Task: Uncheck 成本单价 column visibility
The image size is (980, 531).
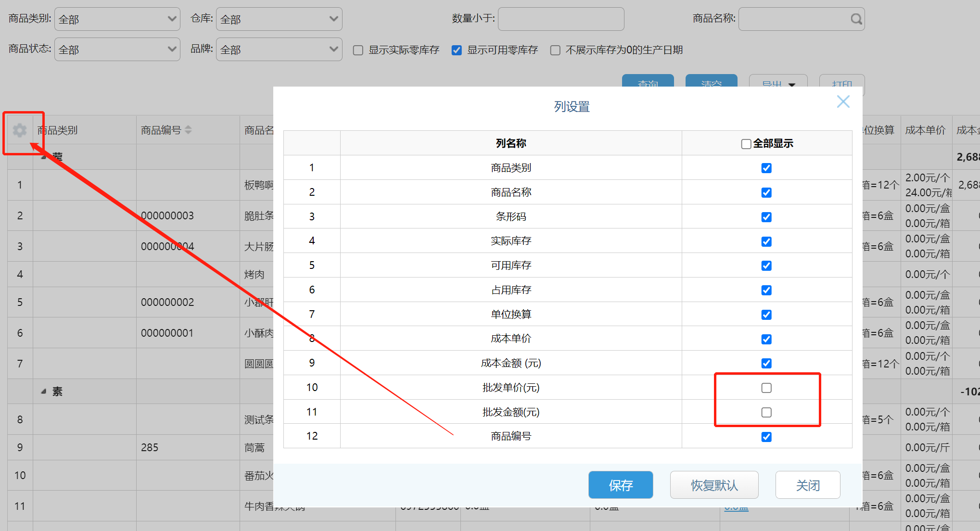Action: 766,339
